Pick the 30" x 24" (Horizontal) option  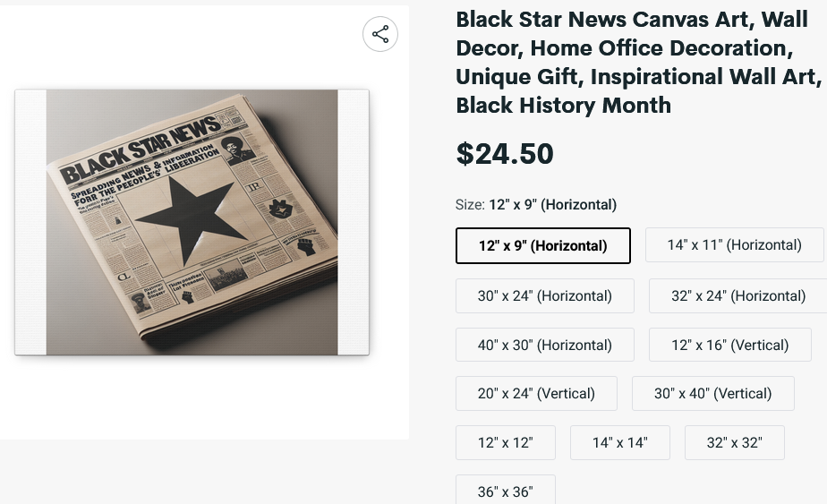pos(545,295)
